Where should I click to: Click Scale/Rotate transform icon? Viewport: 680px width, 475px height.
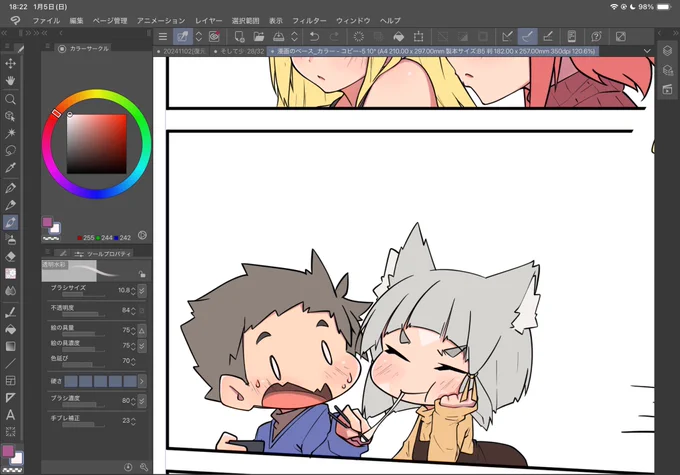coord(418,37)
